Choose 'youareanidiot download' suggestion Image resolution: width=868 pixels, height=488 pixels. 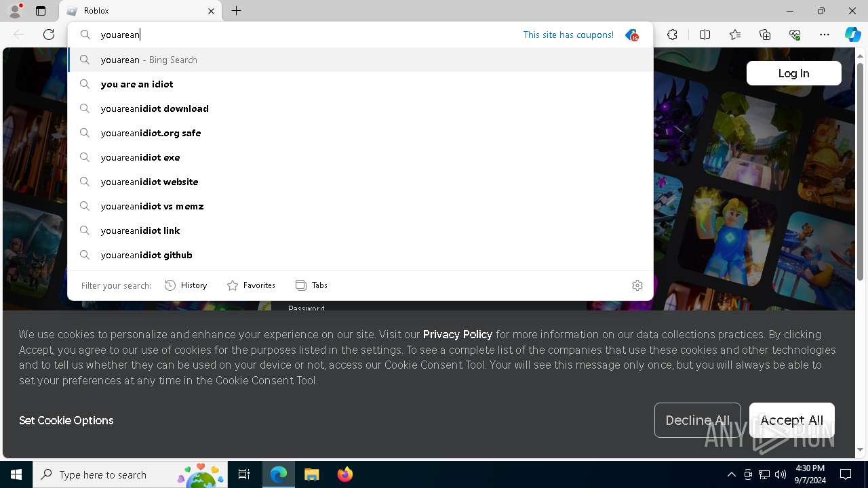click(361, 108)
